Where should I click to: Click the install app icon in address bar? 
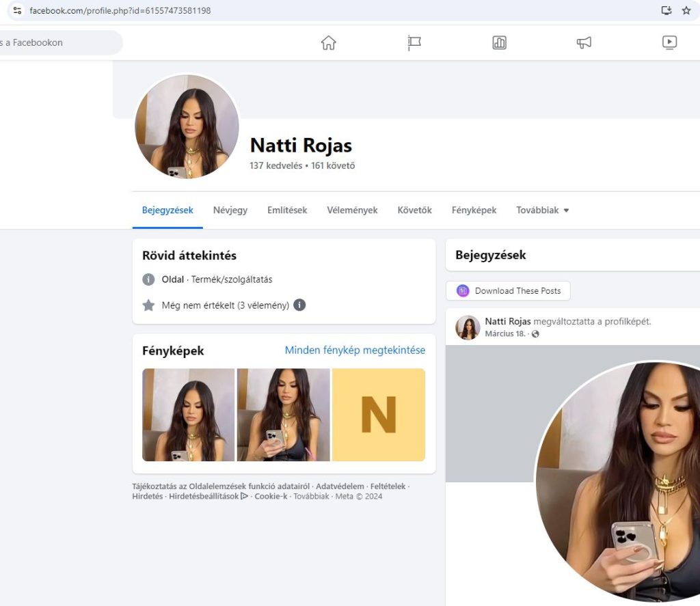(x=667, y=10)
